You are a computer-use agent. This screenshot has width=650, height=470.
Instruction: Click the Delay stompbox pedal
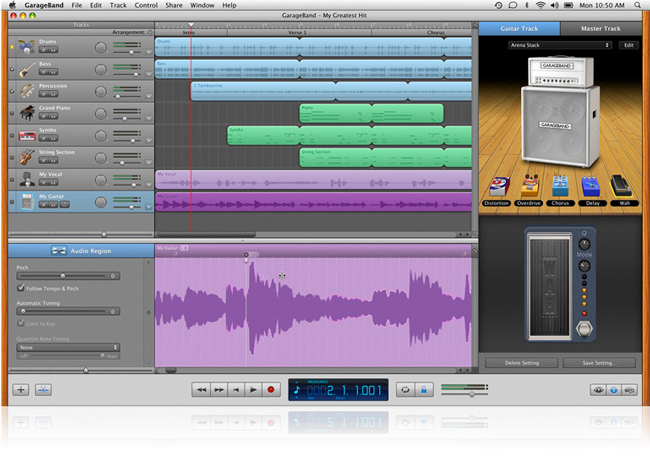[589, 187]
